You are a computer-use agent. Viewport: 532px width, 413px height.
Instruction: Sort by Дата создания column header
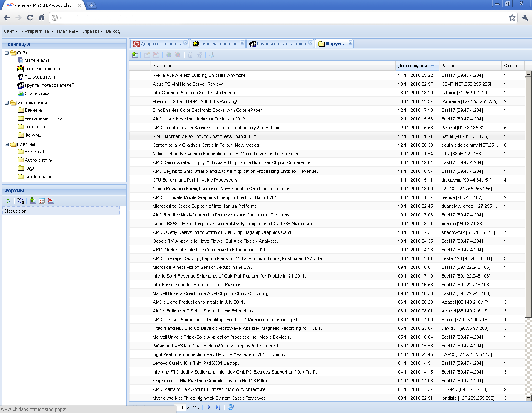414,66
